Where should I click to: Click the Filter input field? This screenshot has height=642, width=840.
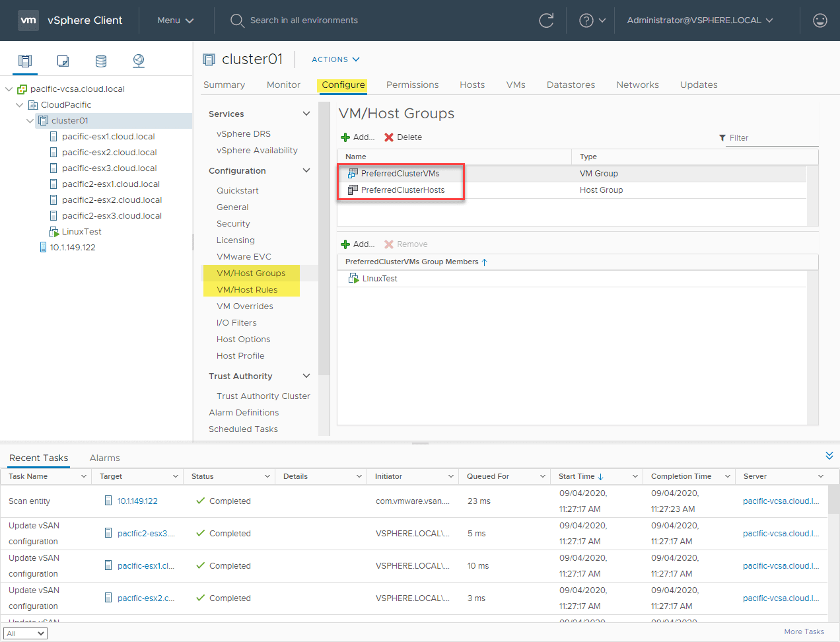771,138
